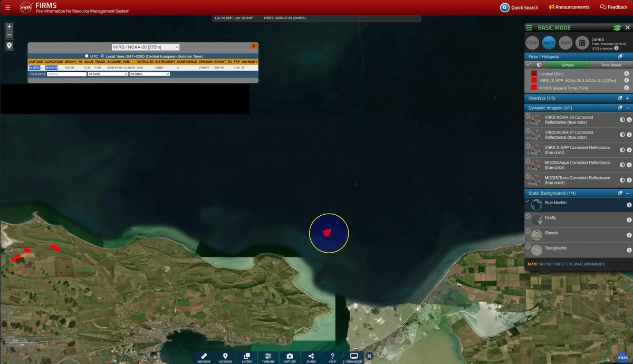Show info for MODIS (Aqua & Terra) layer
633x364 pixels.
(627, 88)
